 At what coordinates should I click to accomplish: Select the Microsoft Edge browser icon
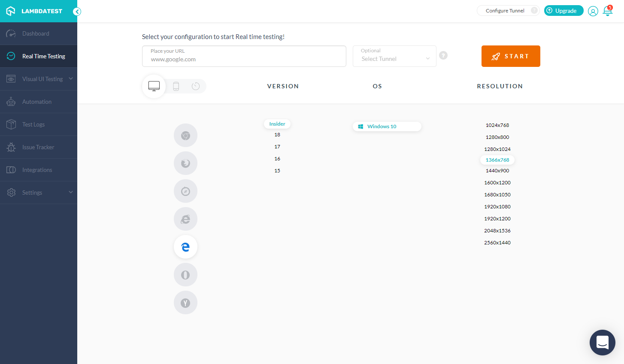coord(185,247)
